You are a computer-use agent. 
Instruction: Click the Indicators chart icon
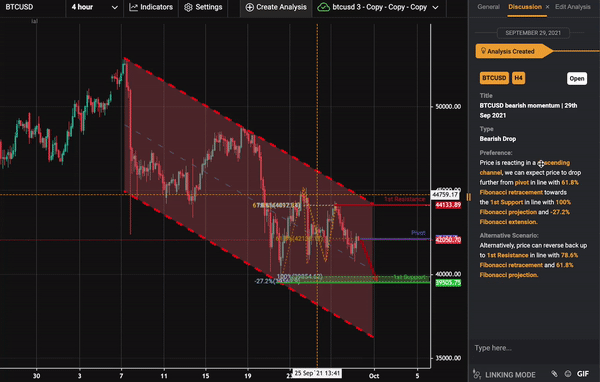[133, 7]
